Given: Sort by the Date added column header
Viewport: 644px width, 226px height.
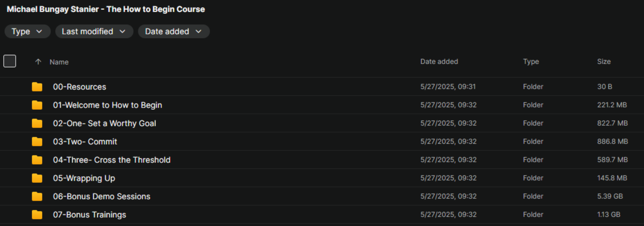Looking at the screenshot, I should point(439,62).
